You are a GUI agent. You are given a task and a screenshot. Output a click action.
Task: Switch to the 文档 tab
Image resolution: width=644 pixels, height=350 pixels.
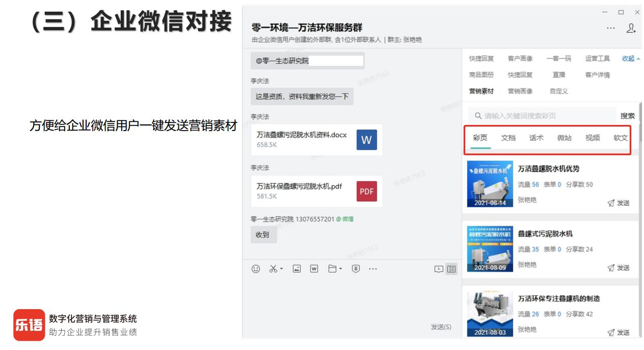click(x=508, y=138)
